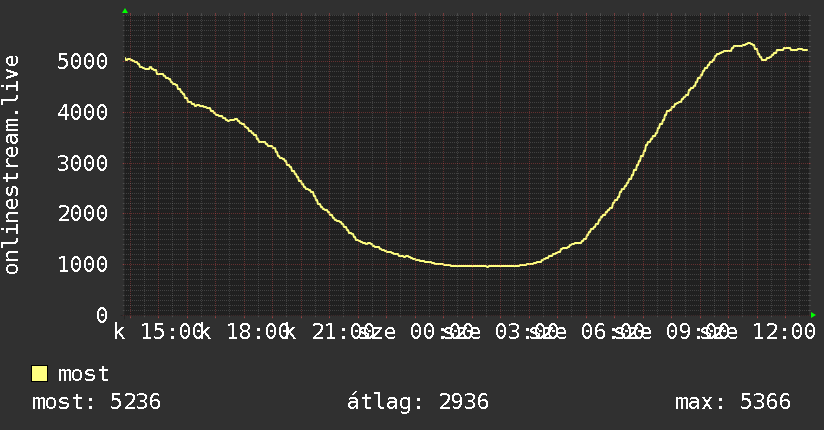The height and width of the screenshot is (430, 824).
Task: Click the '03:00' time axis label
Action: pyautogui.click(x=527, y=332)
